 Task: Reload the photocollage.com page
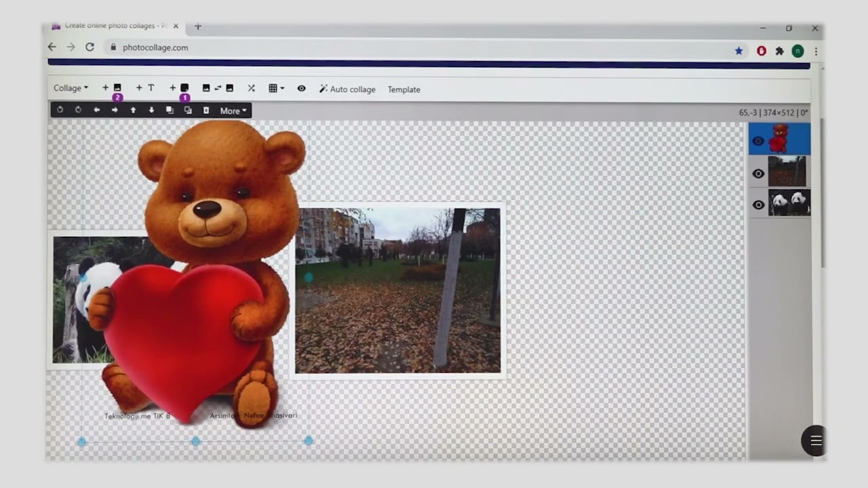click(x=90, y=47)
